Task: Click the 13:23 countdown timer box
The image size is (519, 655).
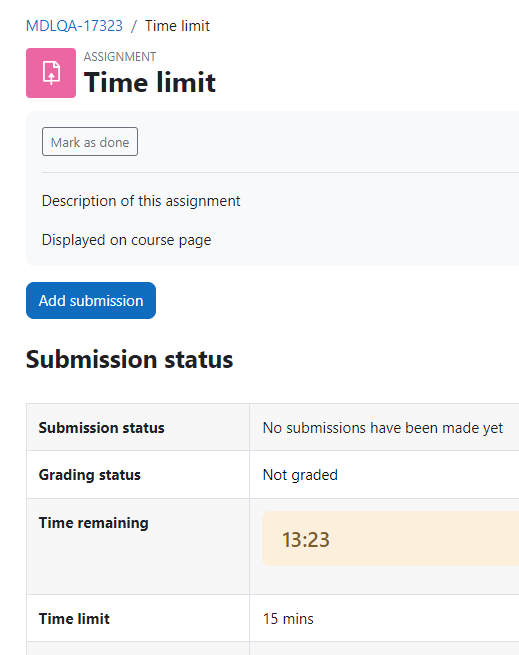Action: (x=390, y=539)
